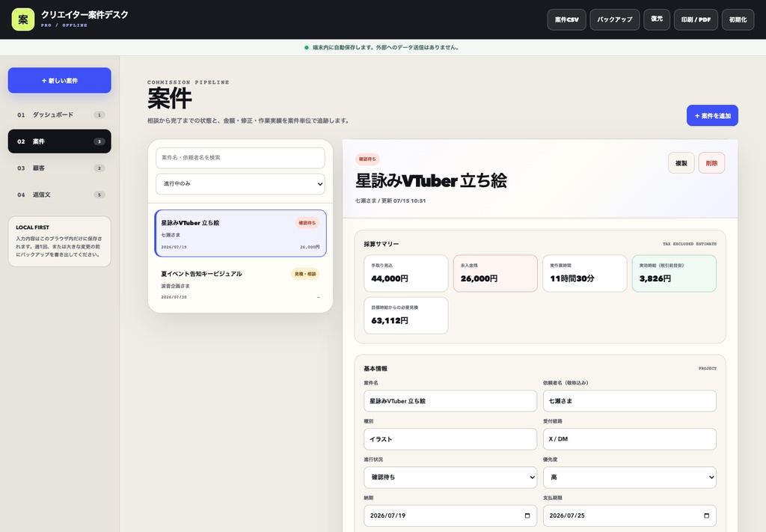Click the 初期化 reset button
The width and height of the screenshot is (766, 532).
pyautogui.click(x=738, y=19)
